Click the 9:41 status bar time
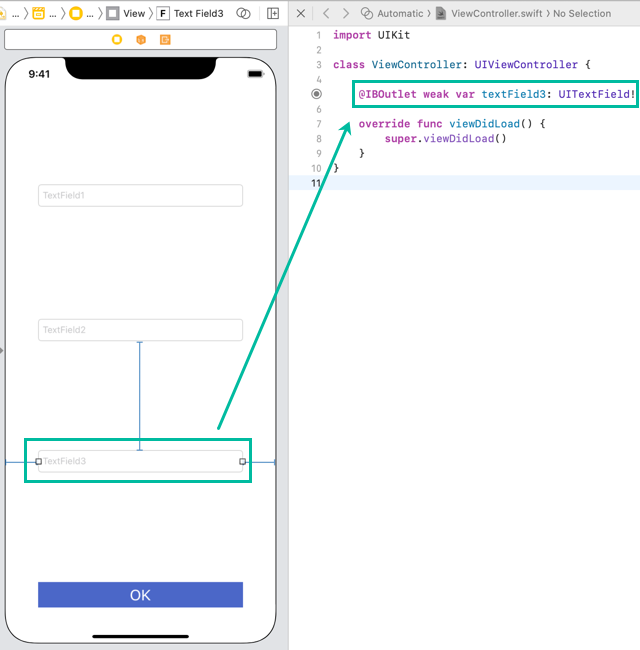This screenshot has width=640, height=650. (x=39, y=74)
